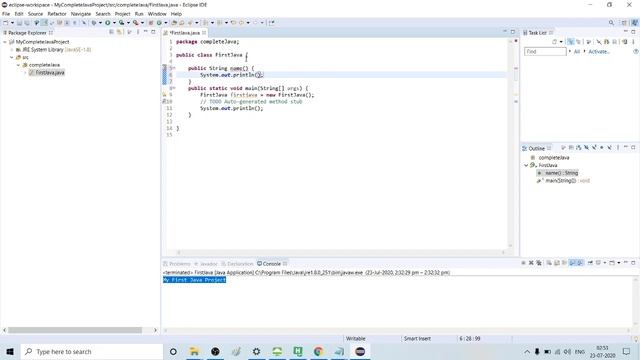Click the green Run button in the toolbar
Screen dimensions: 640x360
click(x=108, y=23)
